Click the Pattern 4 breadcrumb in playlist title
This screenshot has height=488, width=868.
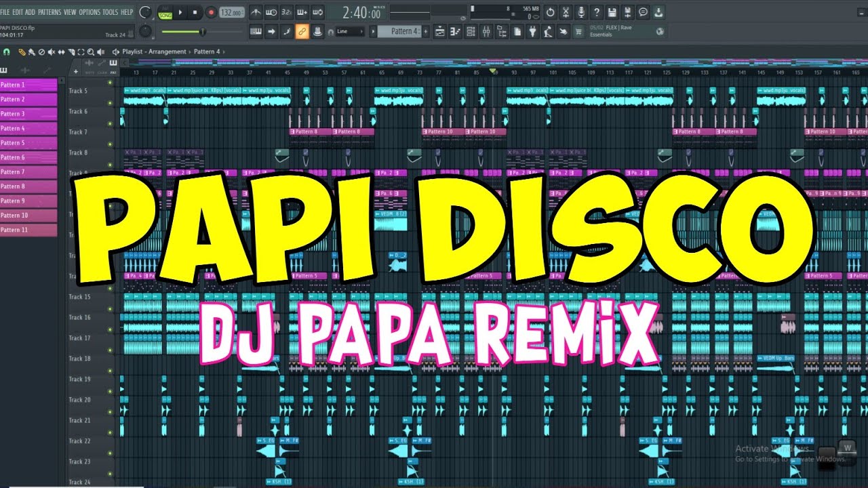pyautogui.click(x=207, y=52)
